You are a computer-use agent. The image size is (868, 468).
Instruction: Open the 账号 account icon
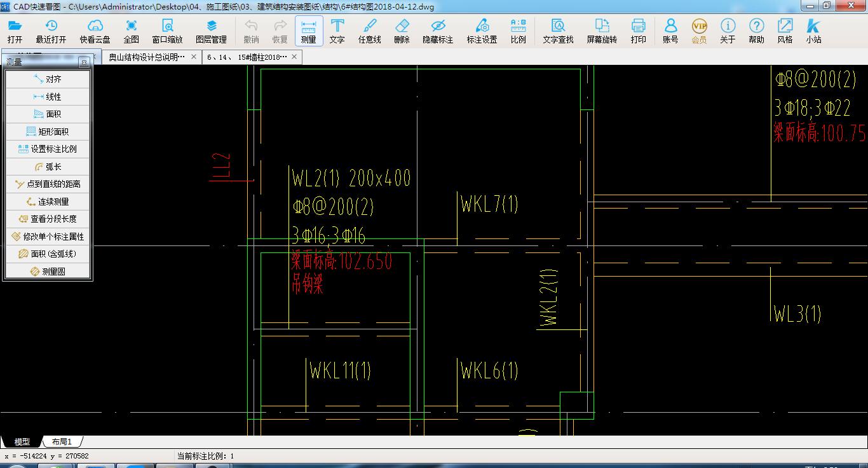pyautogui.click(x=670, y=31)
